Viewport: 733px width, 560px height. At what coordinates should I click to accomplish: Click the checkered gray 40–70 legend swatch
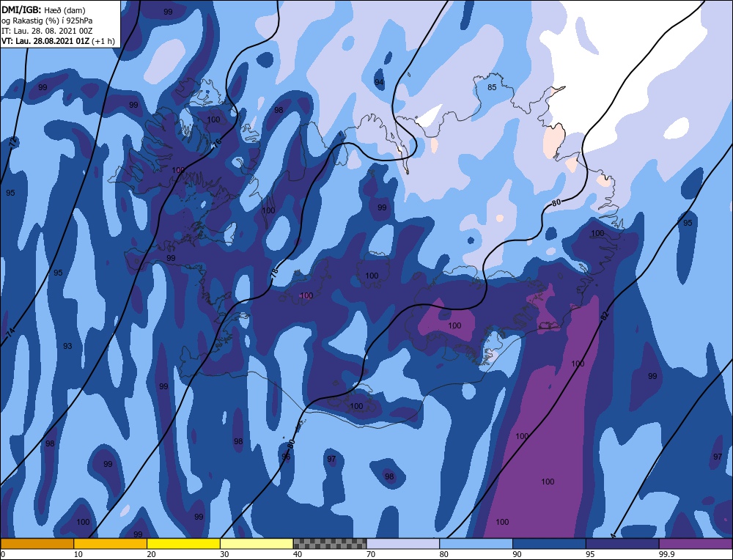tap(330, 544)
